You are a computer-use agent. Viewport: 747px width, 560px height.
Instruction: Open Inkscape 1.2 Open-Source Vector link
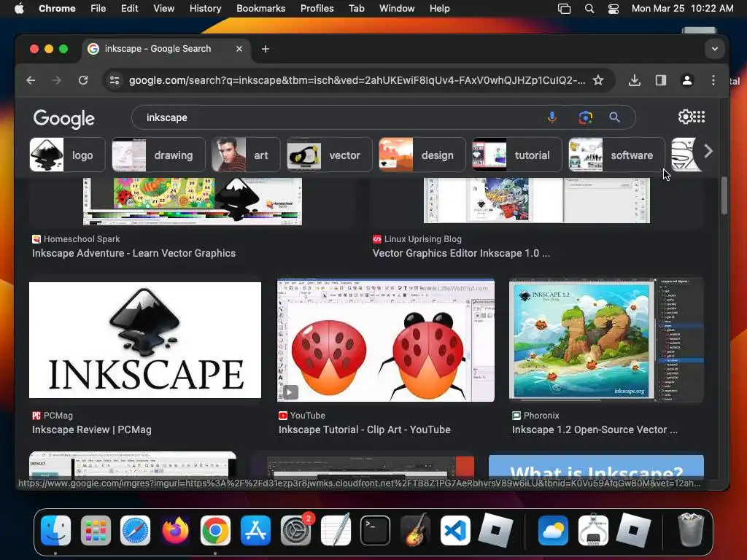(595, 429)
